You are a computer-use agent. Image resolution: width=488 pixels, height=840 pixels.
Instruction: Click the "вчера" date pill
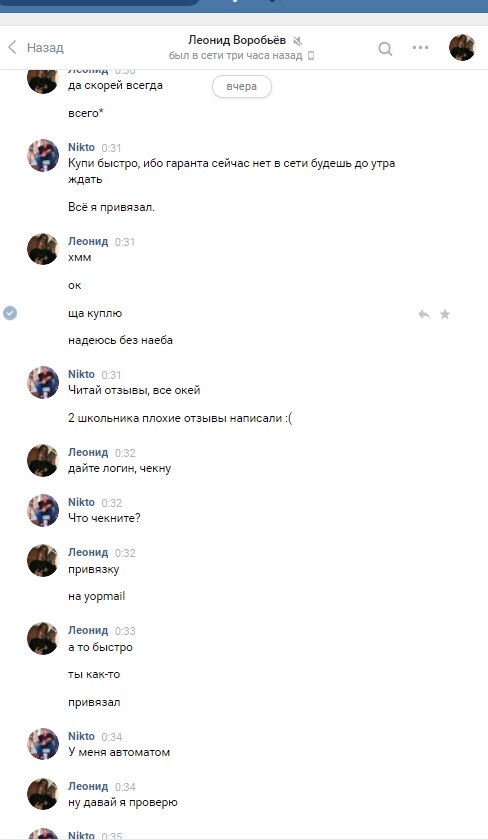click(242, 86)
